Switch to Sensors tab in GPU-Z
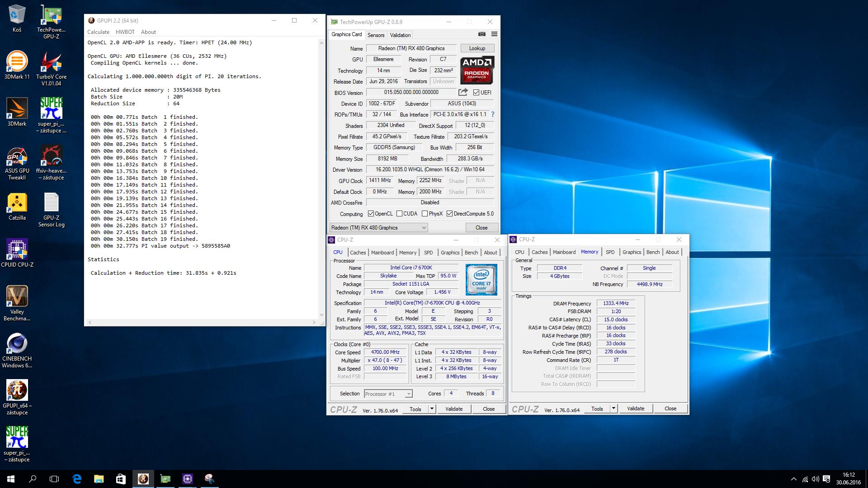868x488 pixels. 376,35
